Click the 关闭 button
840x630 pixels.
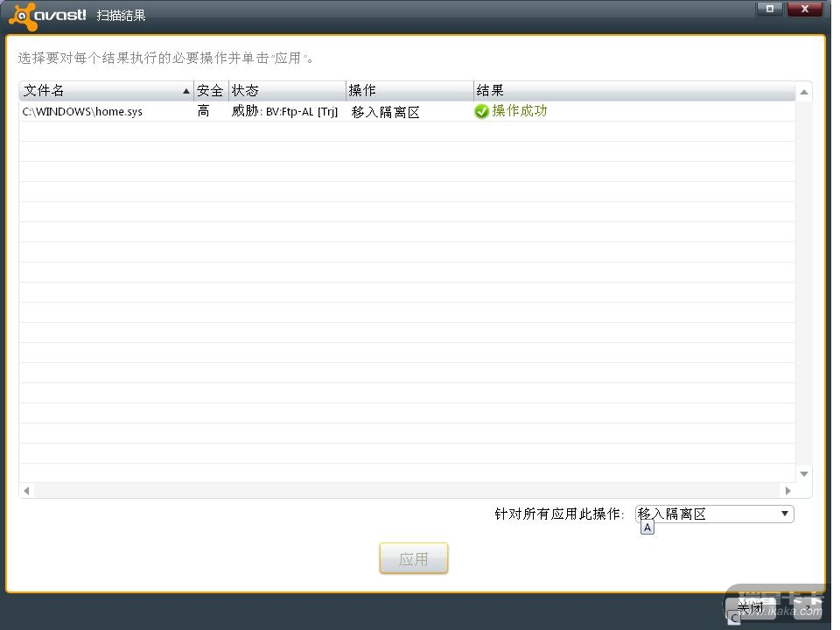click(750, 608)
